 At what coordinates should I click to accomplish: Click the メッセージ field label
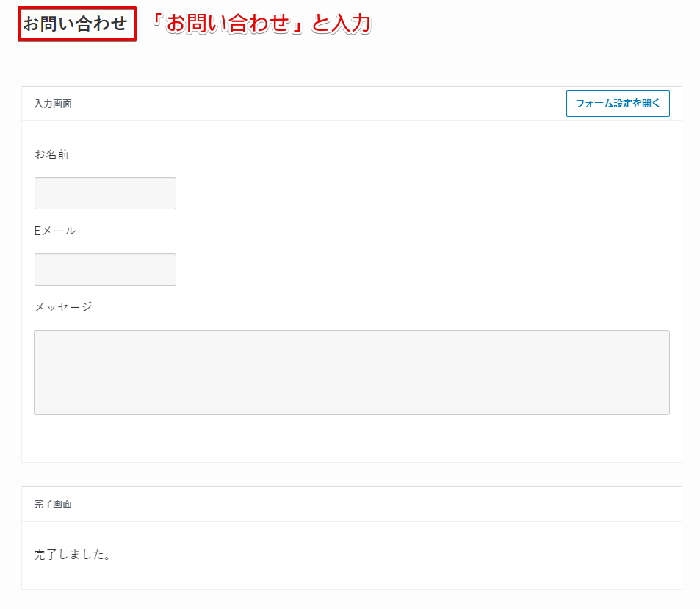pos(63,307)
